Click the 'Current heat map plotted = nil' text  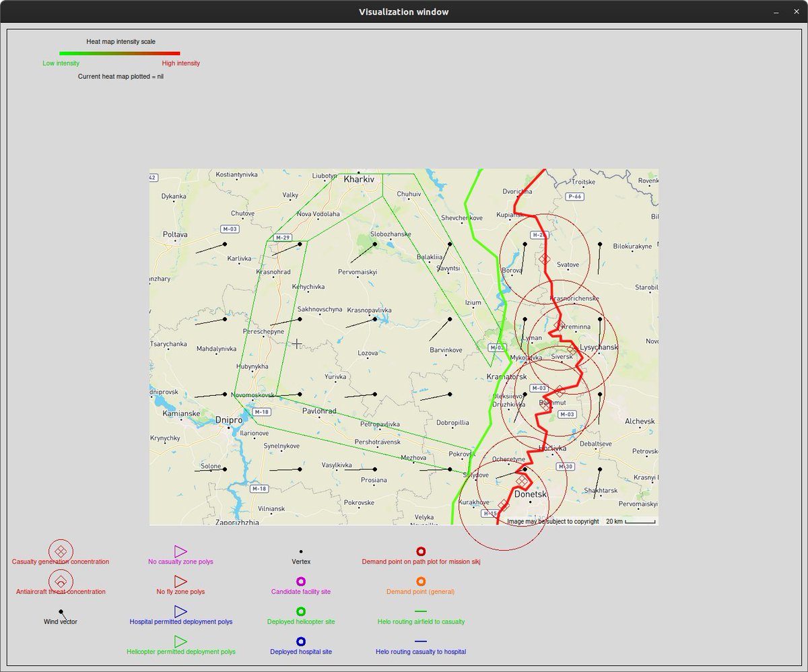pyautogui.click(x=121, y=77)
